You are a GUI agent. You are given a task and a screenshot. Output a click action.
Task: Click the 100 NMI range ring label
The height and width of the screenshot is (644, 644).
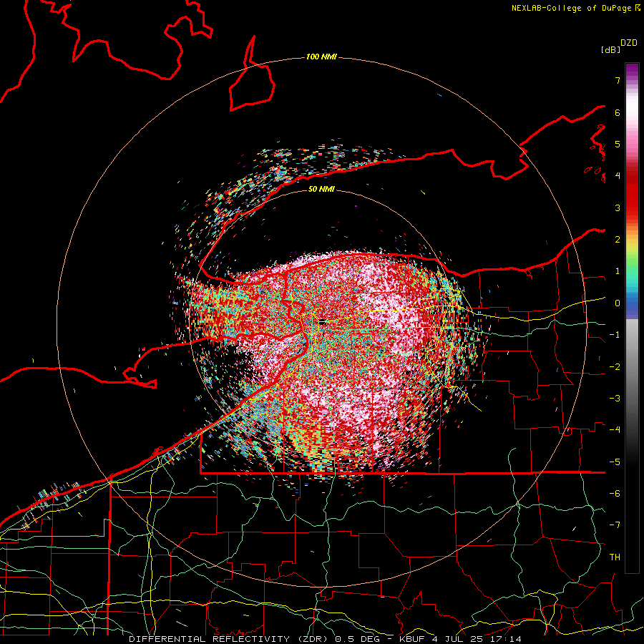coord(321,57)
